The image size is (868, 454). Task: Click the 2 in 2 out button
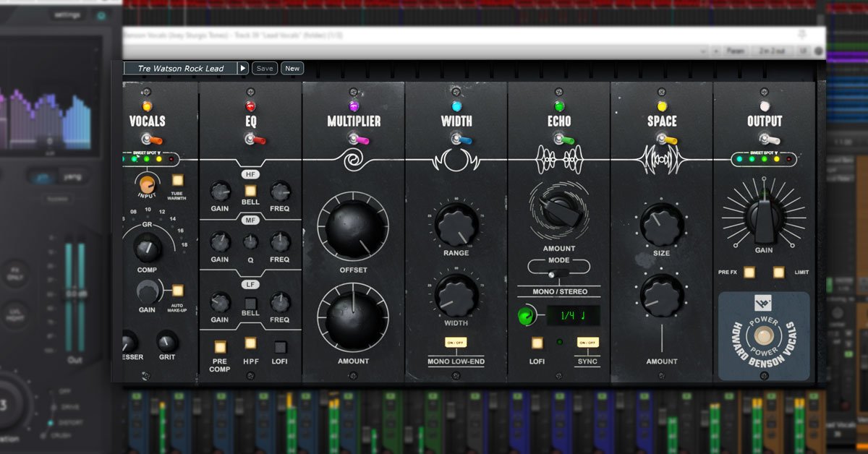(770, 51)
